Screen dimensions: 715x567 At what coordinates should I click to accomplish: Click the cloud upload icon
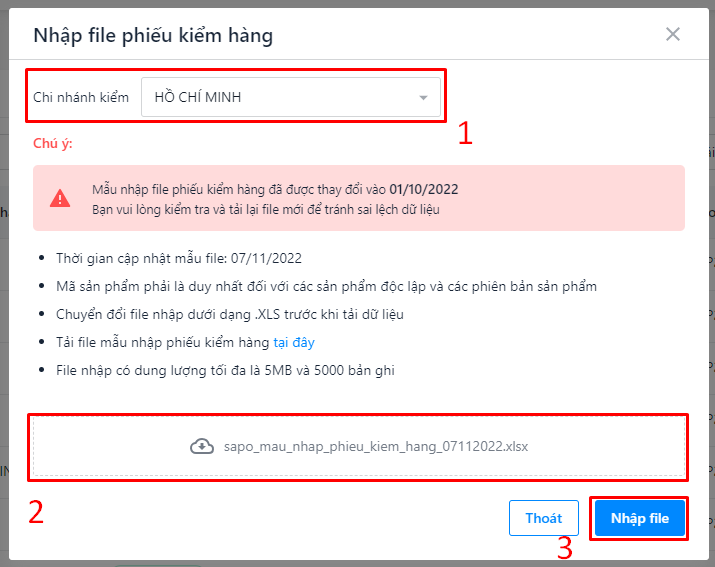click(201, 446)
